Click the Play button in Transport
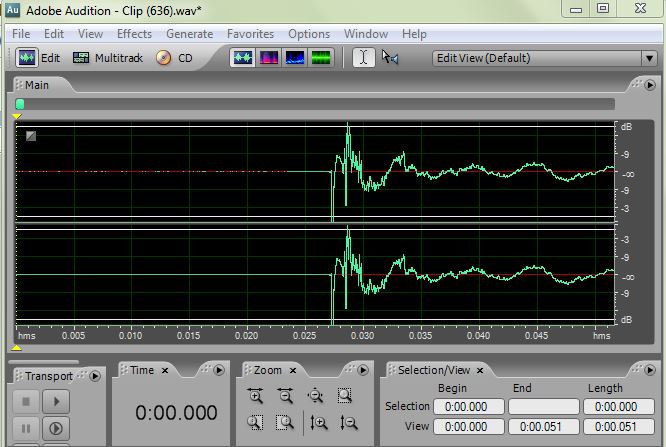Viewport: 666px width, 447px height. pos(56,401)
